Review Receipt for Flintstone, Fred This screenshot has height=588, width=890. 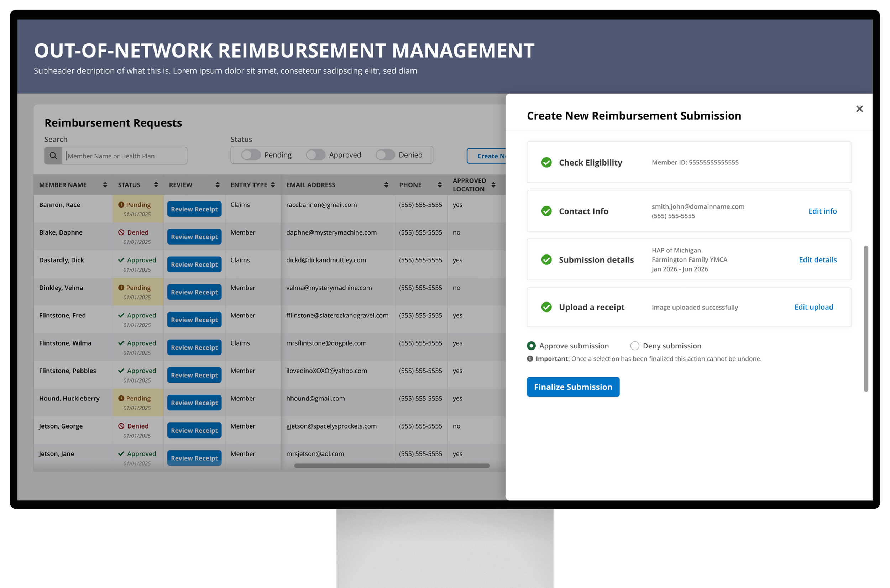coord(194,320)
